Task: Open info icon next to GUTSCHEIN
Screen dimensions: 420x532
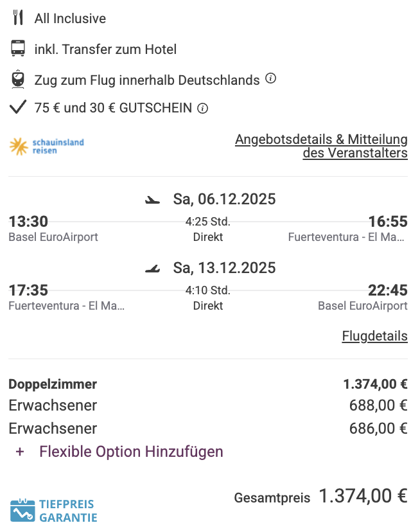Action: 203,108
